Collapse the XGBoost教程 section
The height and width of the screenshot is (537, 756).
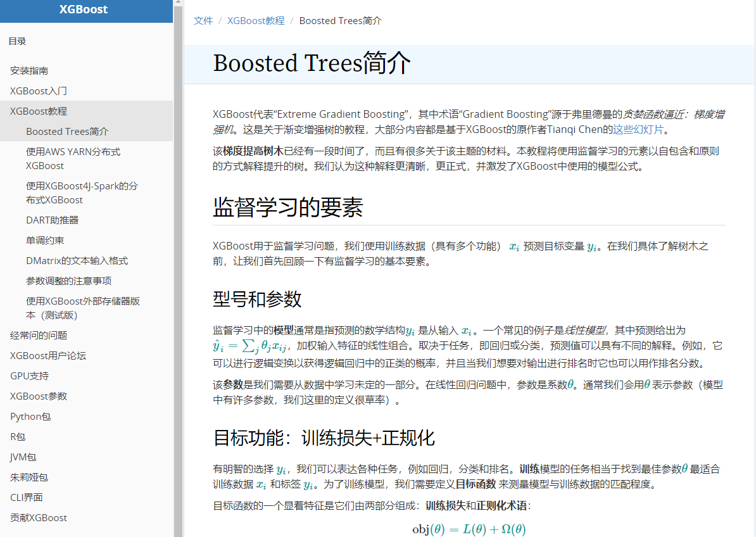click(37, 111)
